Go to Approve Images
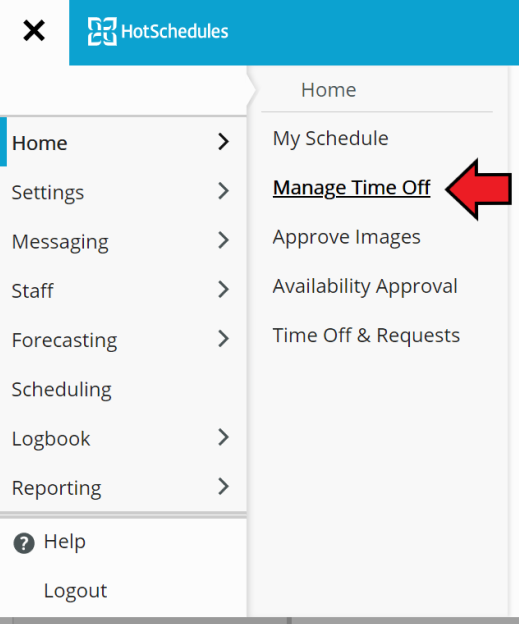The height and width of the screenshot is (624, 519). tap(346, 238)
